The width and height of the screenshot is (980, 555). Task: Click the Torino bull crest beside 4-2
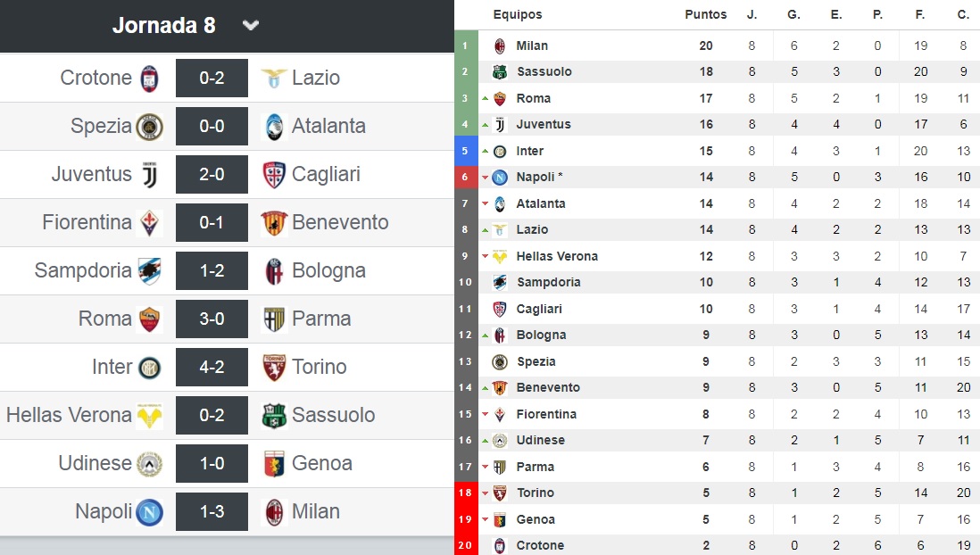[274, 367]
